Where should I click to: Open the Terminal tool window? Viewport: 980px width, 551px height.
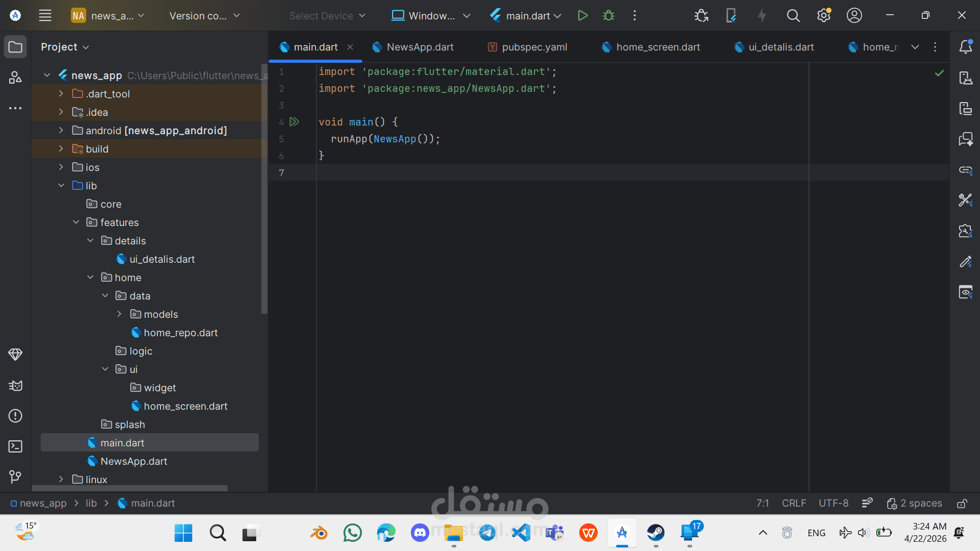tap(15, 446)
